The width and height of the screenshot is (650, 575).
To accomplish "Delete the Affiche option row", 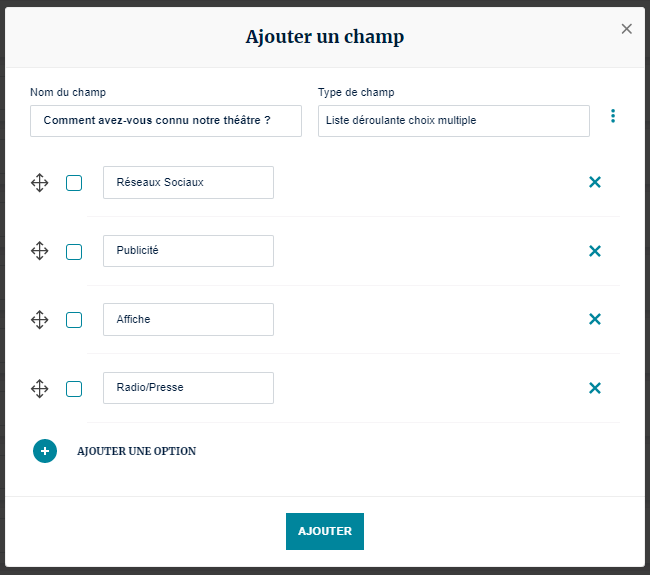I will [595, 319].
